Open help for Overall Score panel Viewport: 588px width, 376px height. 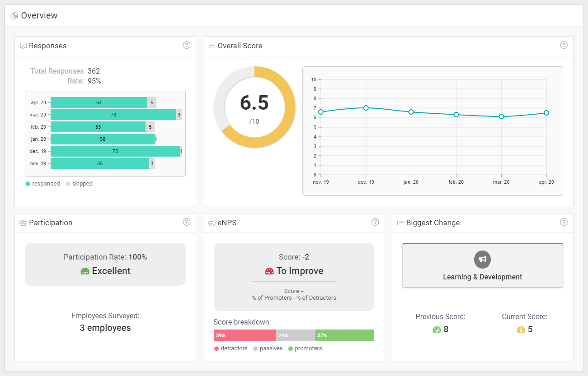(564, 45)
